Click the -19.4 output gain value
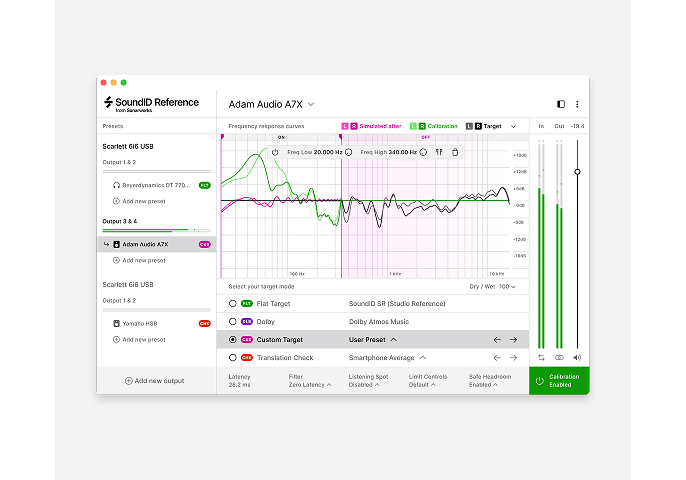 (x=578, y=126)
